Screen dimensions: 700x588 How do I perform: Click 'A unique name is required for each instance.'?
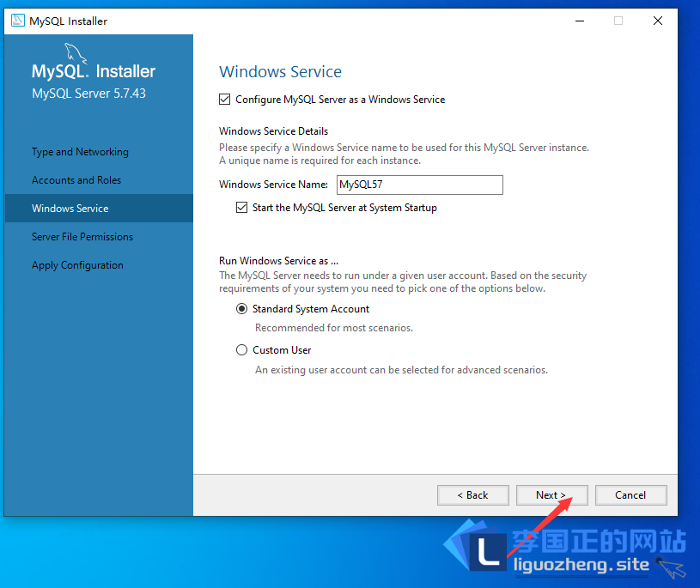[x=320, y=161]
